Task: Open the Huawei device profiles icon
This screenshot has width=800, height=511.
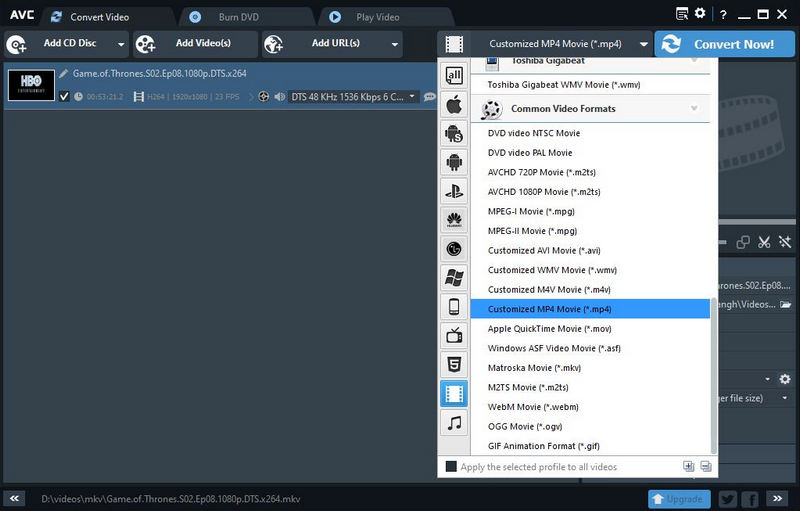Action: coord(454,220)
